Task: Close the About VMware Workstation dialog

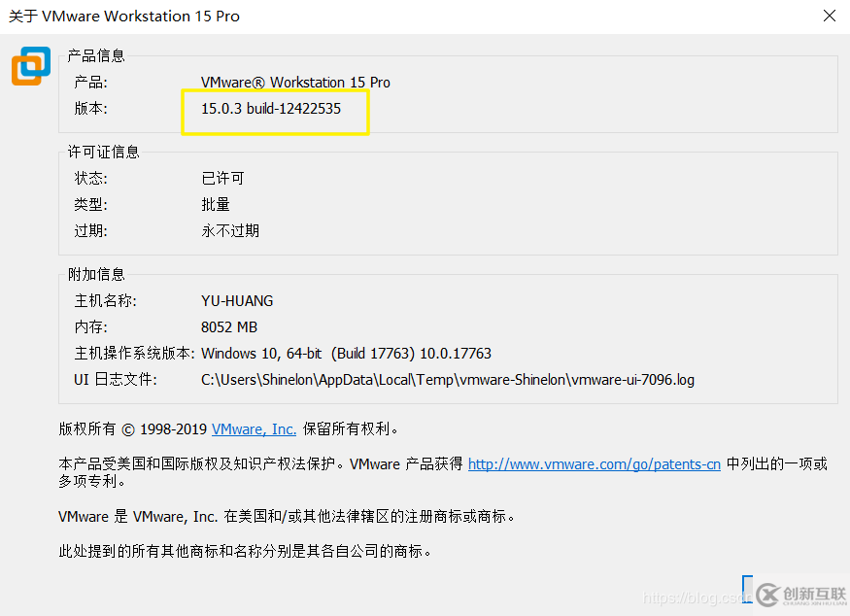Action: coord(829,16)
